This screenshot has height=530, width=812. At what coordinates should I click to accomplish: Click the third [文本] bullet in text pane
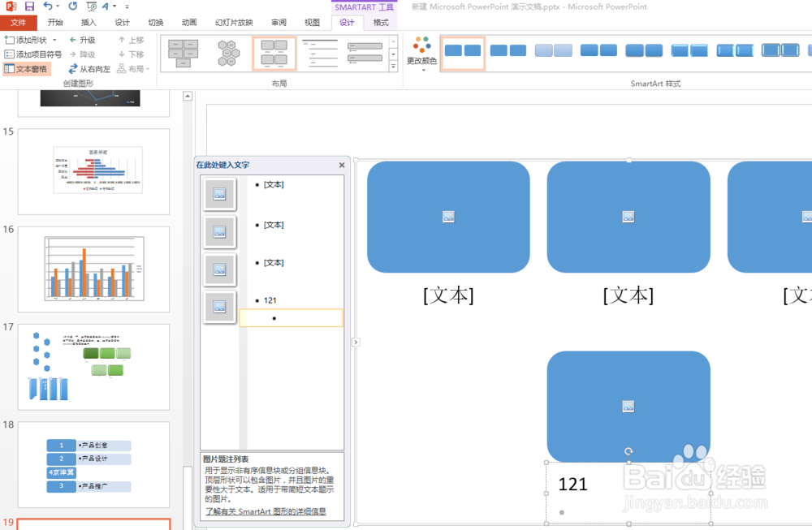(x=274, y=263)
